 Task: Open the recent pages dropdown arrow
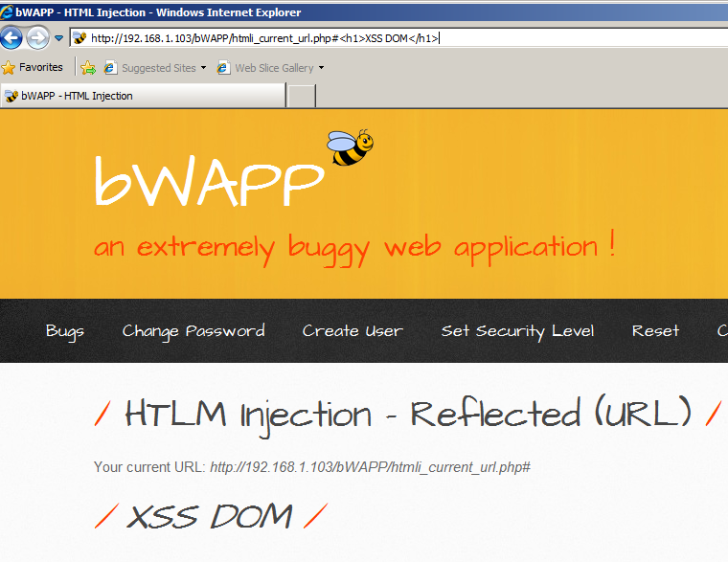(59, 38)
